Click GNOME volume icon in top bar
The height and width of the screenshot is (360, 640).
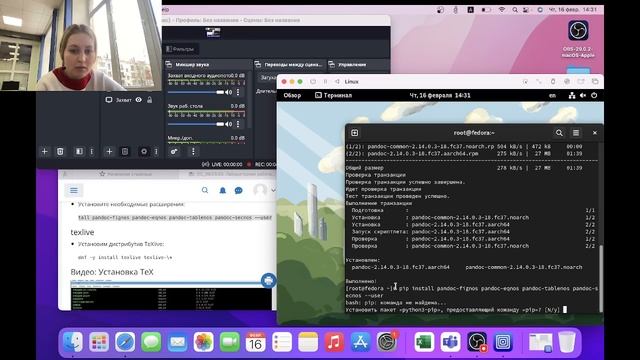(x=583, y=96)
